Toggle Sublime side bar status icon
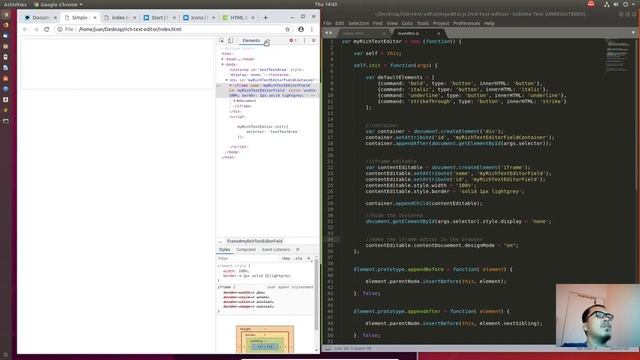640x360 pixels. coord(328,349)
